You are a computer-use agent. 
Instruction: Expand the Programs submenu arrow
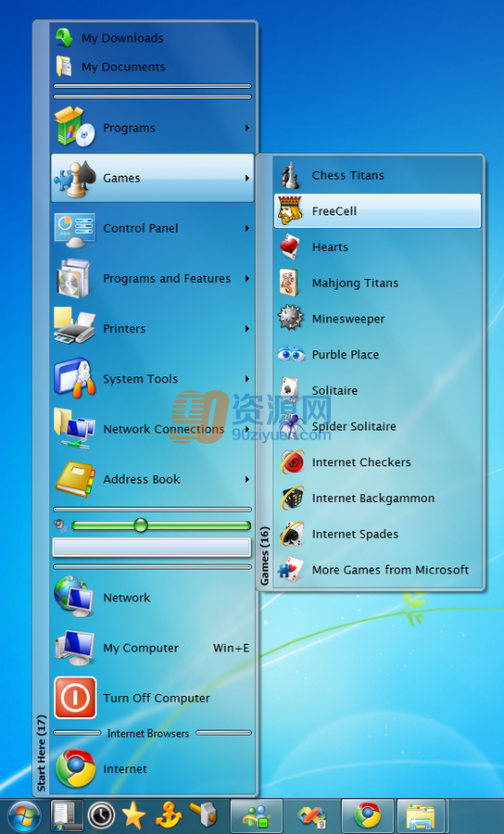pyautogui.click(x=247, y=128)
